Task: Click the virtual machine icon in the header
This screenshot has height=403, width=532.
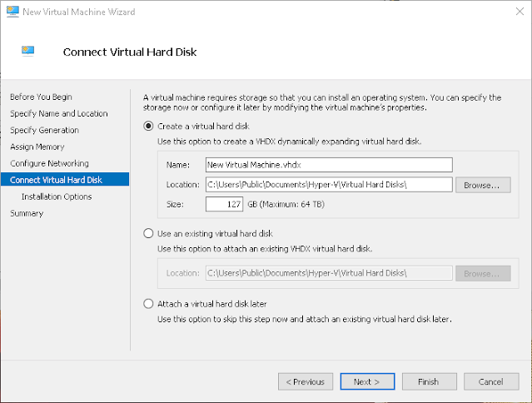Action: pos(28,51)
